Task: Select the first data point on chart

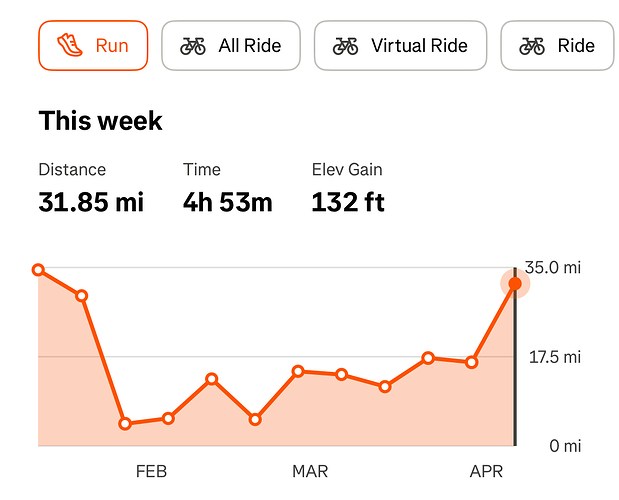Action: (38, 270)
